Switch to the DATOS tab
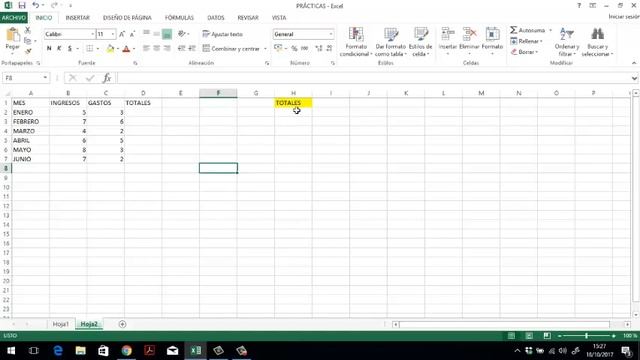 point(216,18)
